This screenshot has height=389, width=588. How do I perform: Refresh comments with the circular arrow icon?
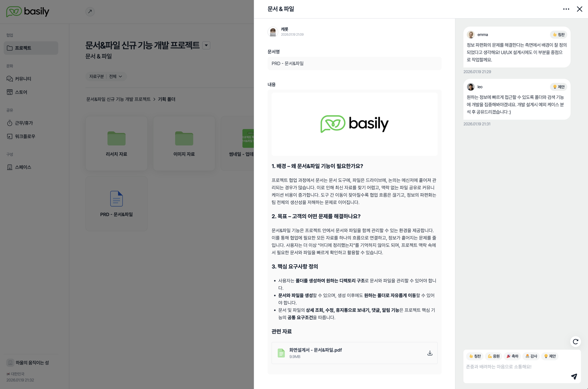(x=576, y=342)
